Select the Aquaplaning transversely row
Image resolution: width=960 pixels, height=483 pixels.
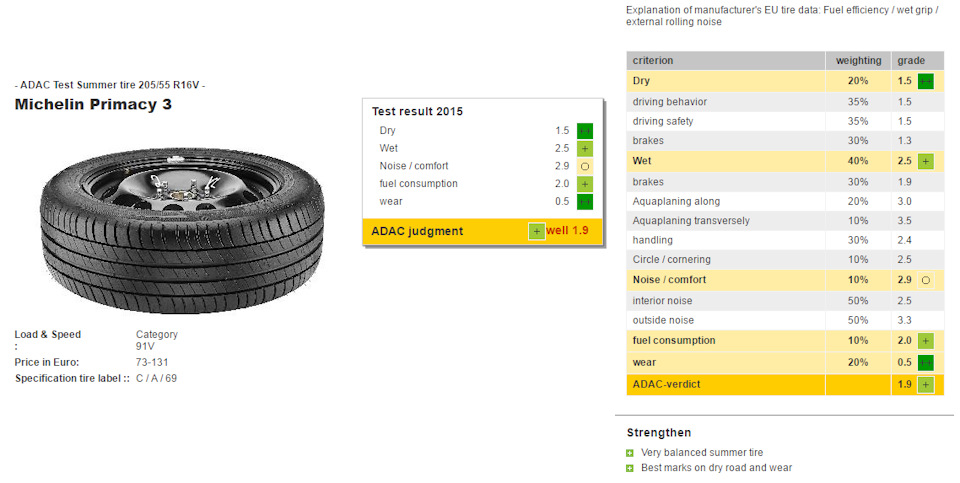click(785, 221)
